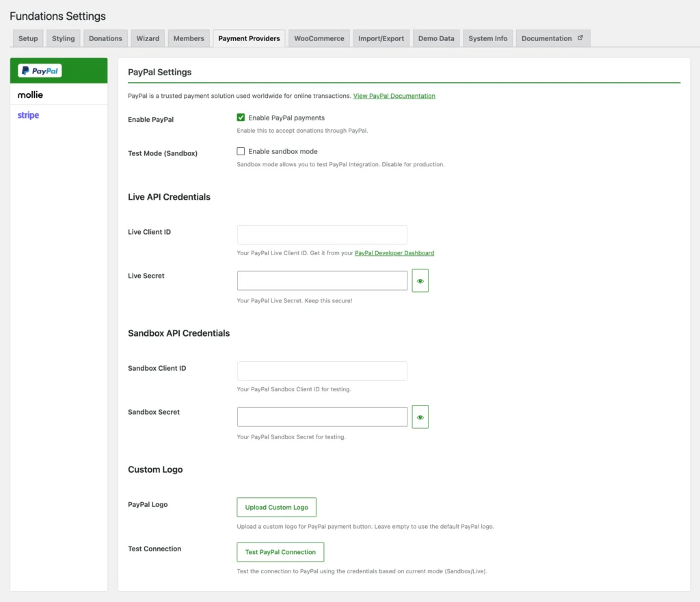Image resolution: width=700 pixels, height=602 pixels.
Task: Open the Donations tab
Action: click(x=105, y=38)
